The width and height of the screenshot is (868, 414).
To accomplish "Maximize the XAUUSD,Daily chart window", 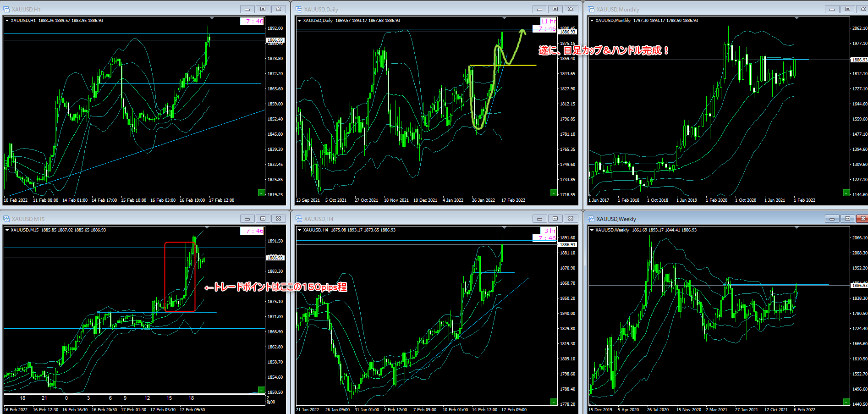I will (x=555, y=9).
